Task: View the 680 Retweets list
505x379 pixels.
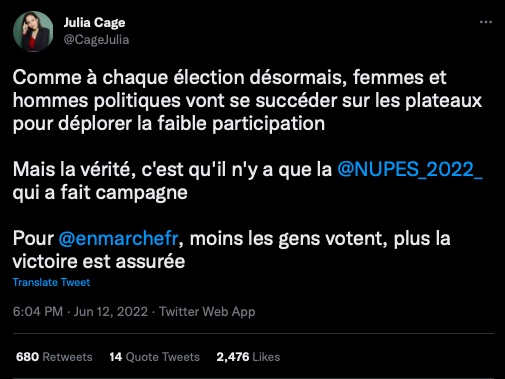Action: pyautogui.click(x=54, y=357)
